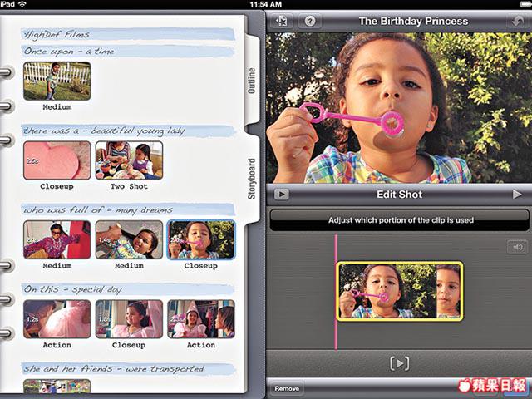The image size is (532, 399).
Task: Select the 'beautiful young lady' heading
Action: [104, 131]
